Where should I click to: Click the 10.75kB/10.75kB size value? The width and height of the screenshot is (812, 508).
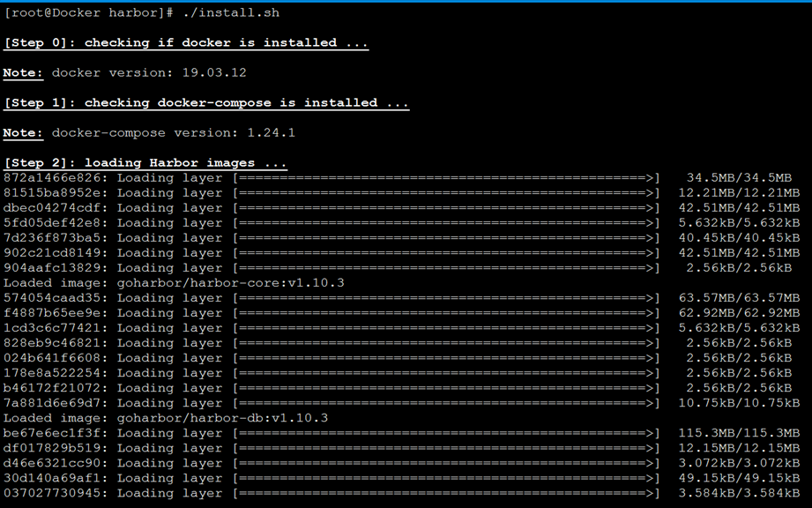739,403
